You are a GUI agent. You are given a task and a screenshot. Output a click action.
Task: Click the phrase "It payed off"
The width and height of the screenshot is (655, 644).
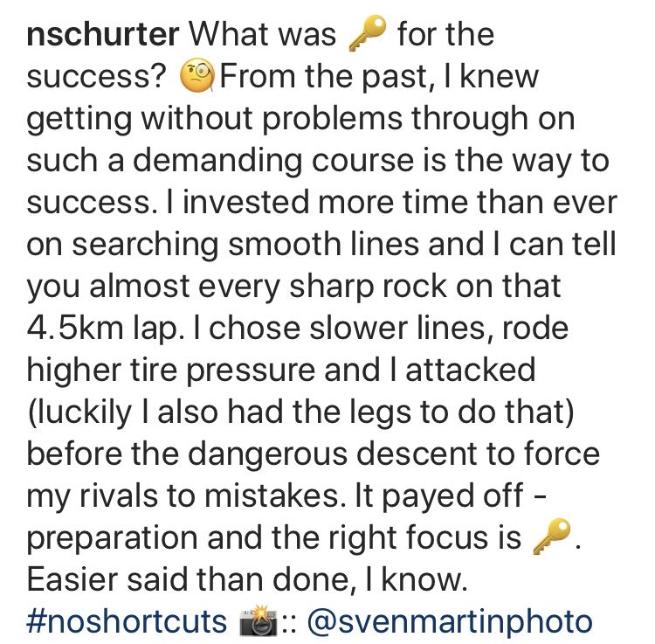click(x=453, y=497)
